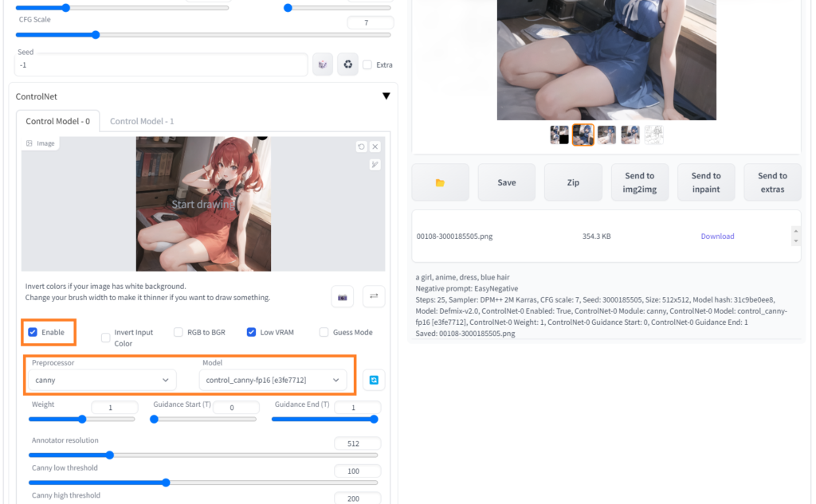
Task: Toggle the Low VRAM checkbox
Action: pos(251,332)
